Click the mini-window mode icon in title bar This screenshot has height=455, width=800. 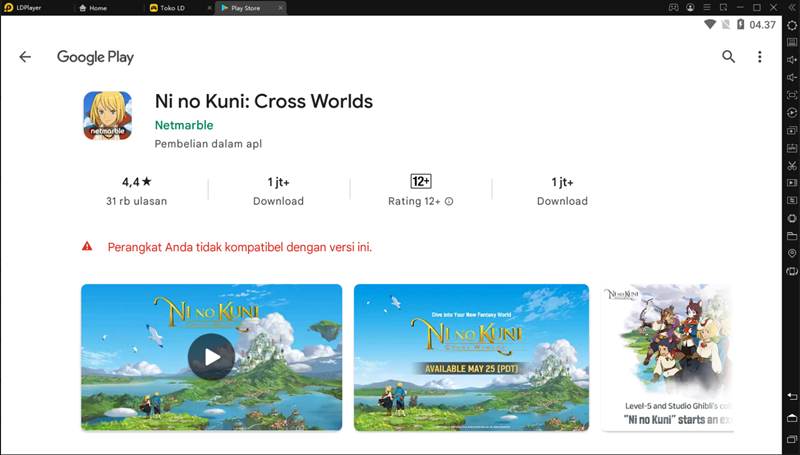(x=723, y=8)
